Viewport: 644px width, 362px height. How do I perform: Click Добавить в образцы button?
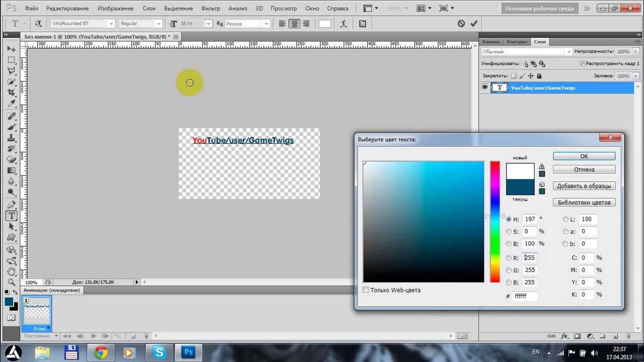pyautogui.click(x=584, y=186)
